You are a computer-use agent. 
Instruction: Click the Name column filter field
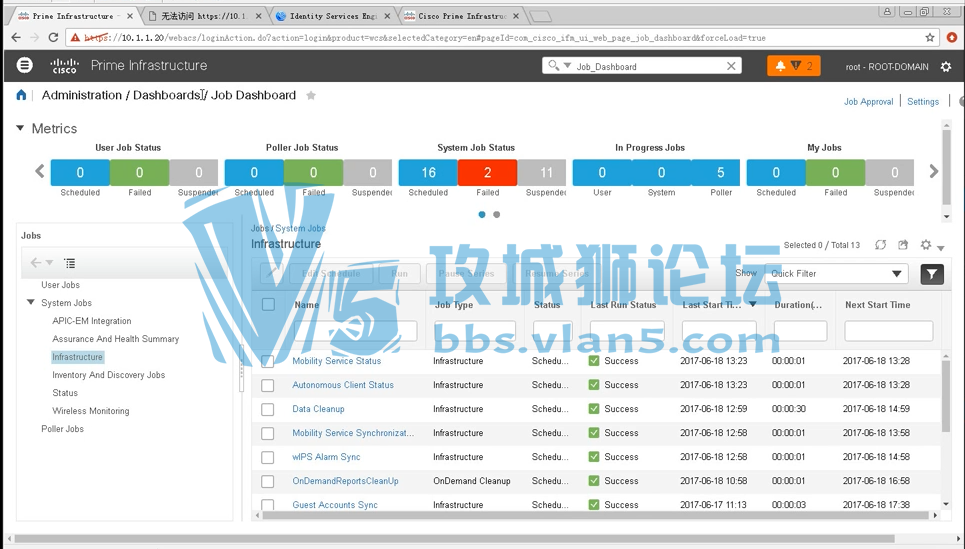tap(356, 331)
